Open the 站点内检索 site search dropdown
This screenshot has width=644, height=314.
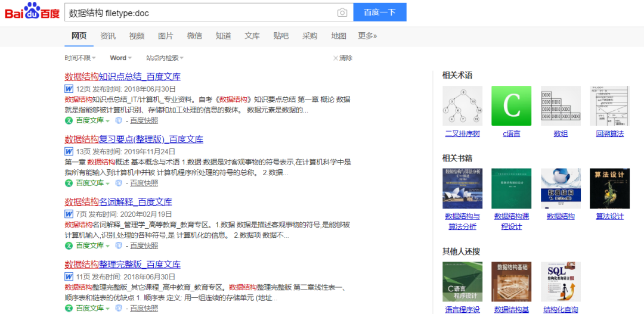click(165, 58)
